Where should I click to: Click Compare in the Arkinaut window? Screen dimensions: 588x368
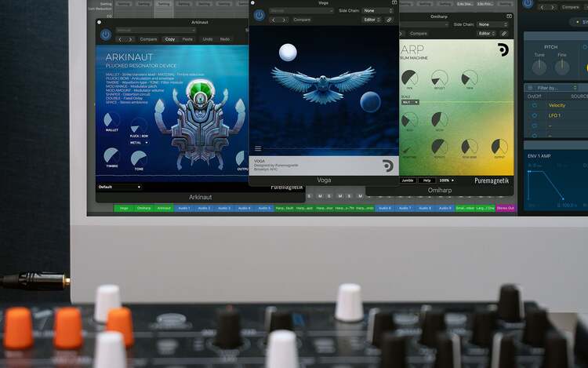[148, 39]
